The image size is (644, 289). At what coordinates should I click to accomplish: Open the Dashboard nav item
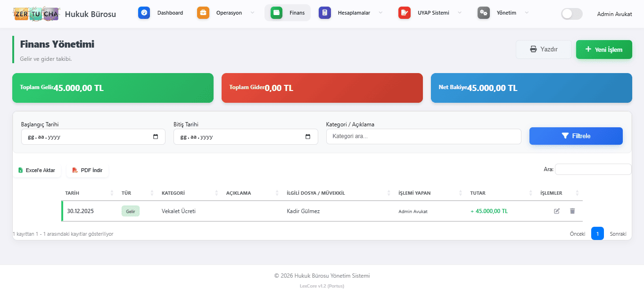(x=161, y=13)
